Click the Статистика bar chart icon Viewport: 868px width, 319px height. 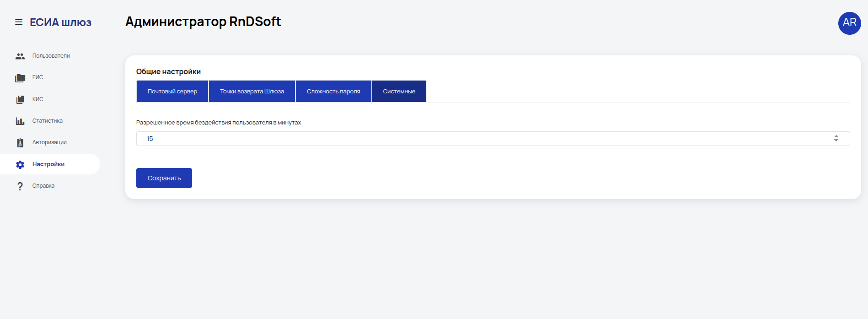click(x=20, y=121)
